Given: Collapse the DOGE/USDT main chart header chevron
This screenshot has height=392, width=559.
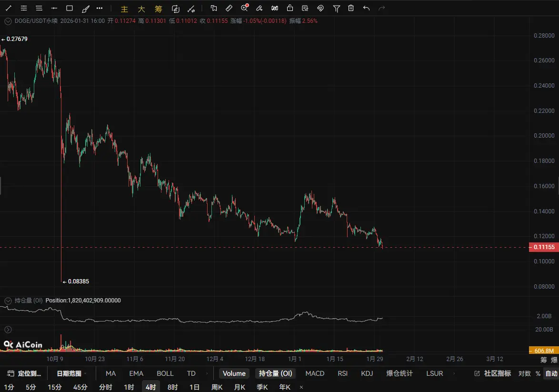Looking at the screenshot, I should (8, 21).
